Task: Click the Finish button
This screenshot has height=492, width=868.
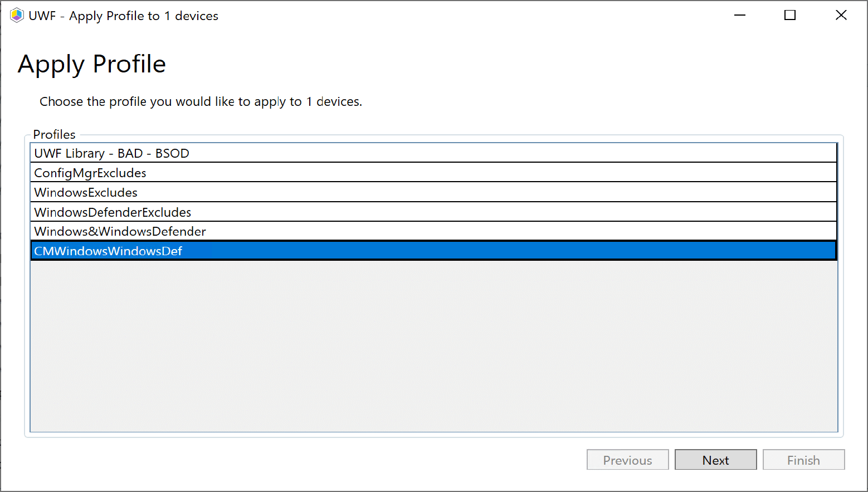Action: click(803, 460)
